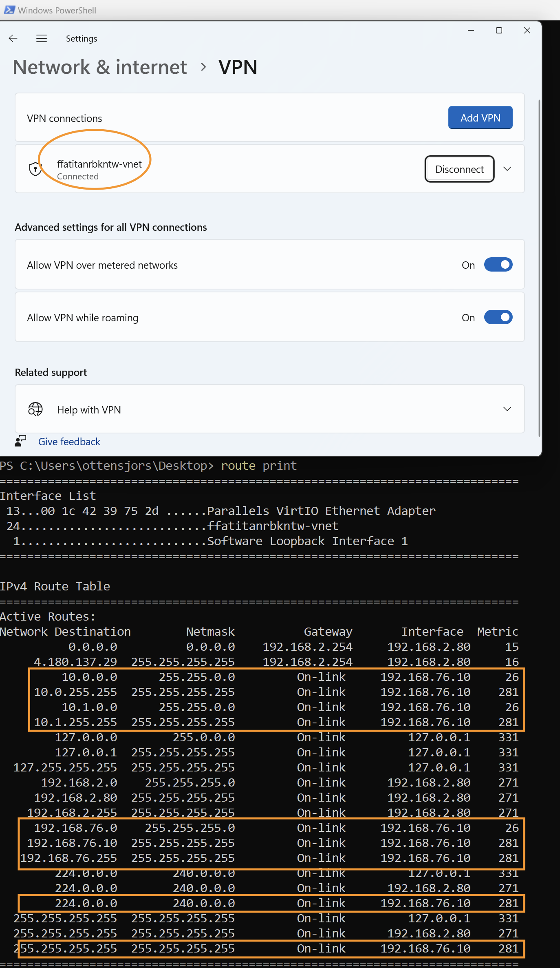Expand the Help with VPN section
This screenshot has height=968, width=560.
click(507, 409)
